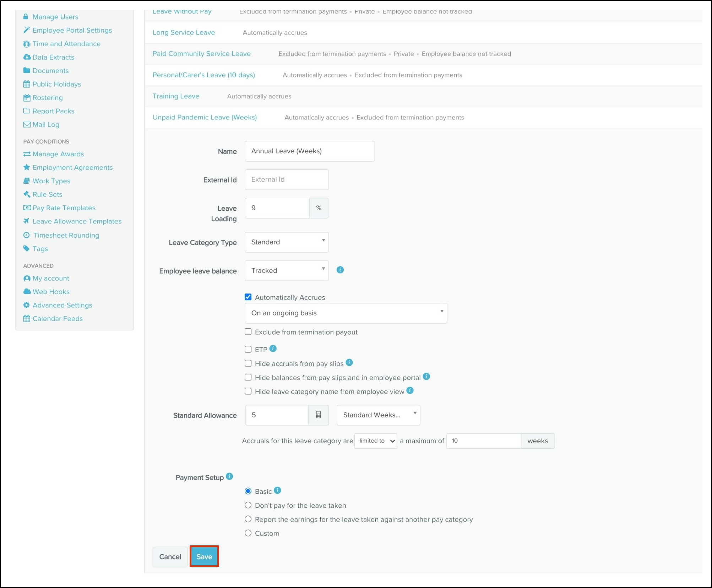
Task: Click the Rule Sets gavel icon
Action: coord(27,194)
